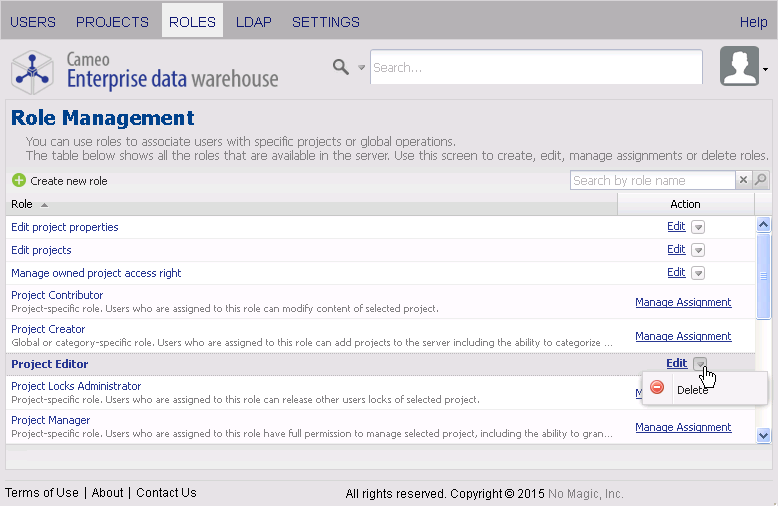
Task: Expand action dropdown for Edit projects row
Action: click(x=698, y=250)
